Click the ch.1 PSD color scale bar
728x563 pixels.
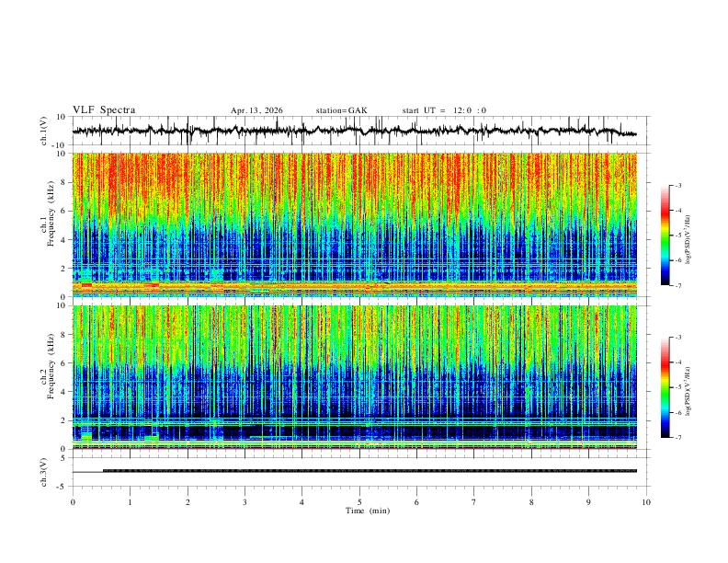coord(665,236)
